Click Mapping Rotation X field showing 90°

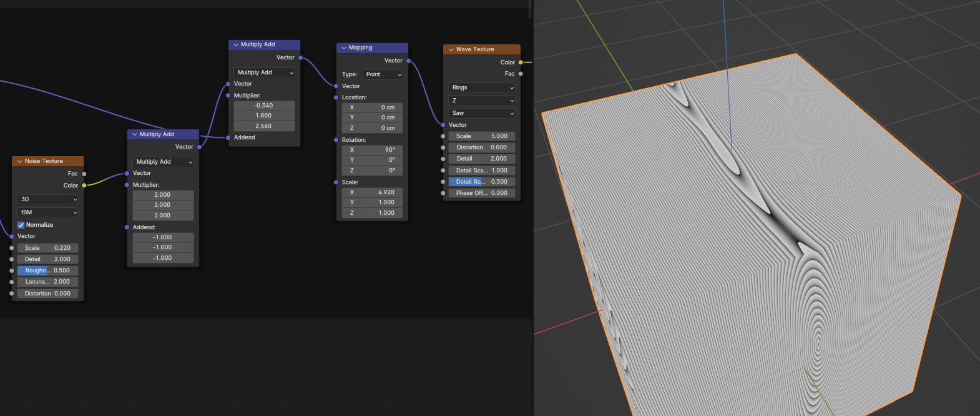click(372, 150)
